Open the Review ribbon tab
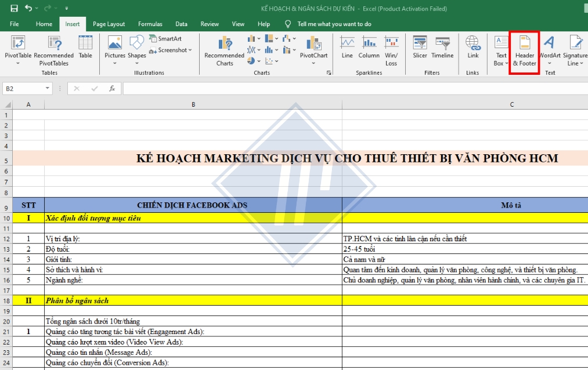Screen dimensions: 588x370 pos(208,24)
